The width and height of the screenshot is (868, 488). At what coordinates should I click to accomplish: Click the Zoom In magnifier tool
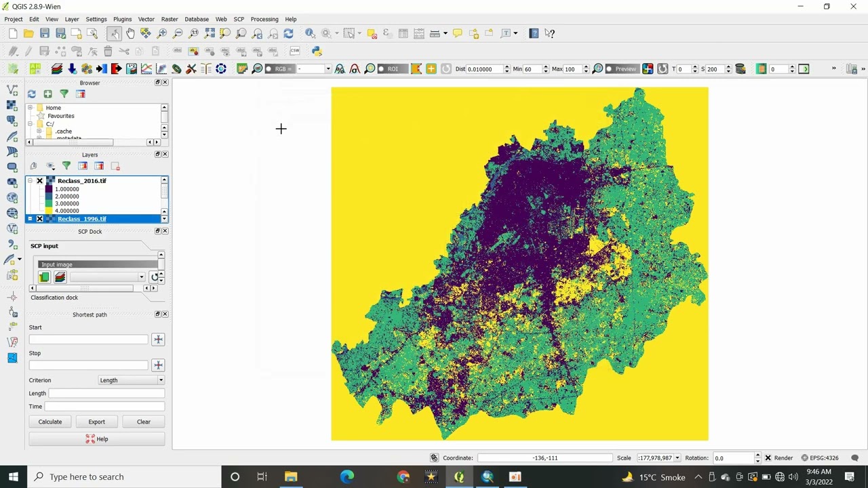(162, 33)
